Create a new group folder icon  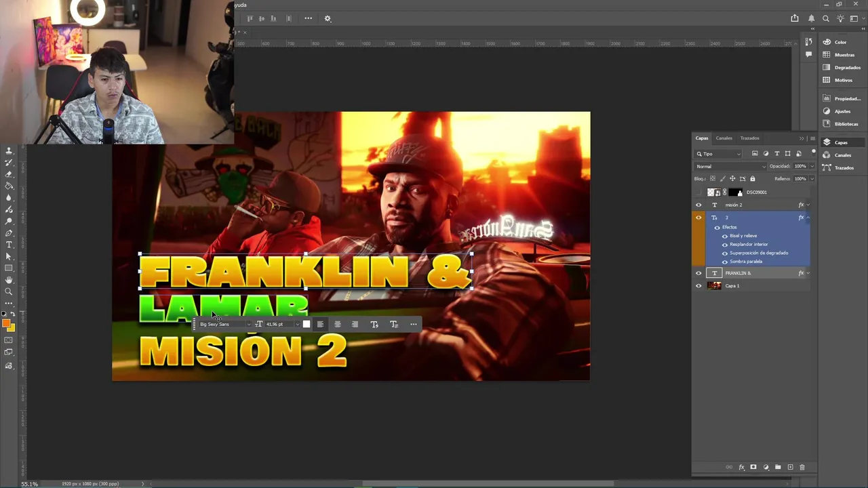tap(778, 467)
